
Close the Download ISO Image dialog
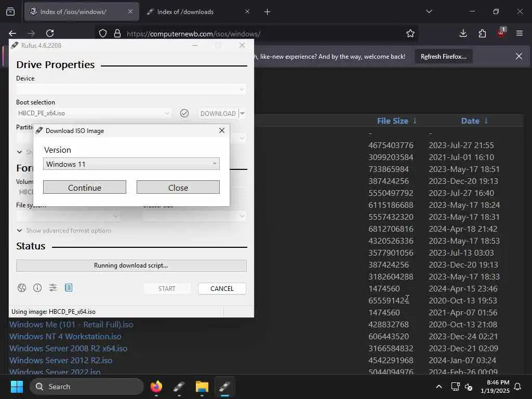pyautogui.click(x=222, y=130)
